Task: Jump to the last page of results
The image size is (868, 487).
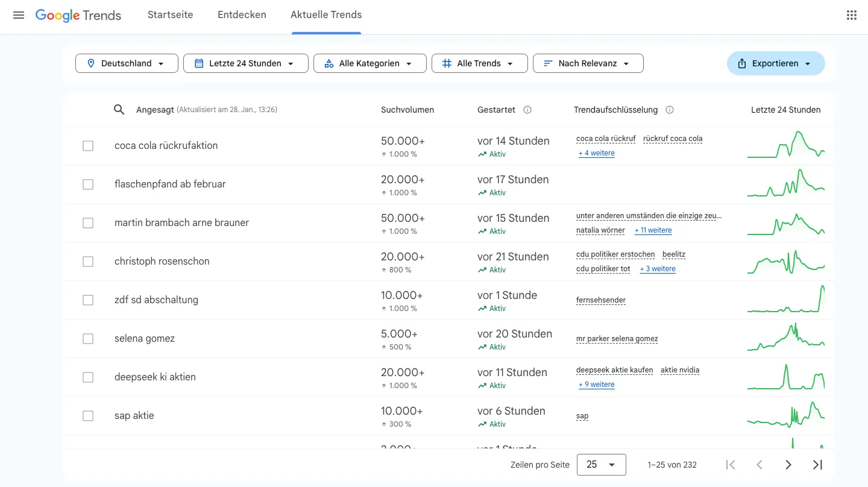Action: [x=817, y=465]
